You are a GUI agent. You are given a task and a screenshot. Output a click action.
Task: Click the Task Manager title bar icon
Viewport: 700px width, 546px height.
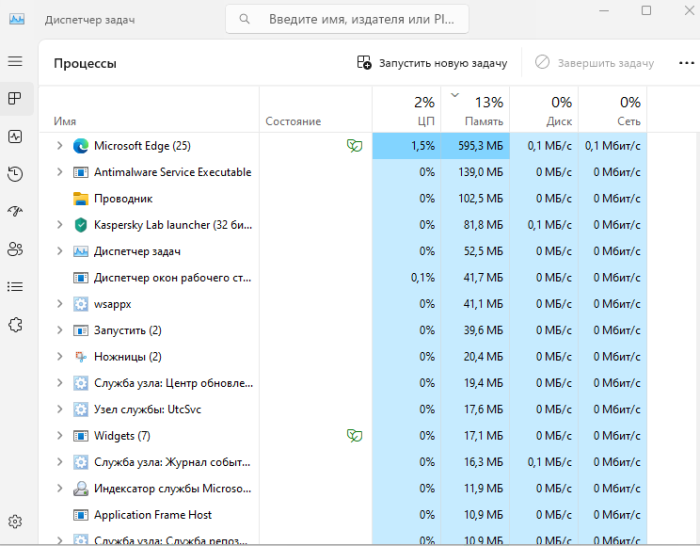(x=17, y=19)
